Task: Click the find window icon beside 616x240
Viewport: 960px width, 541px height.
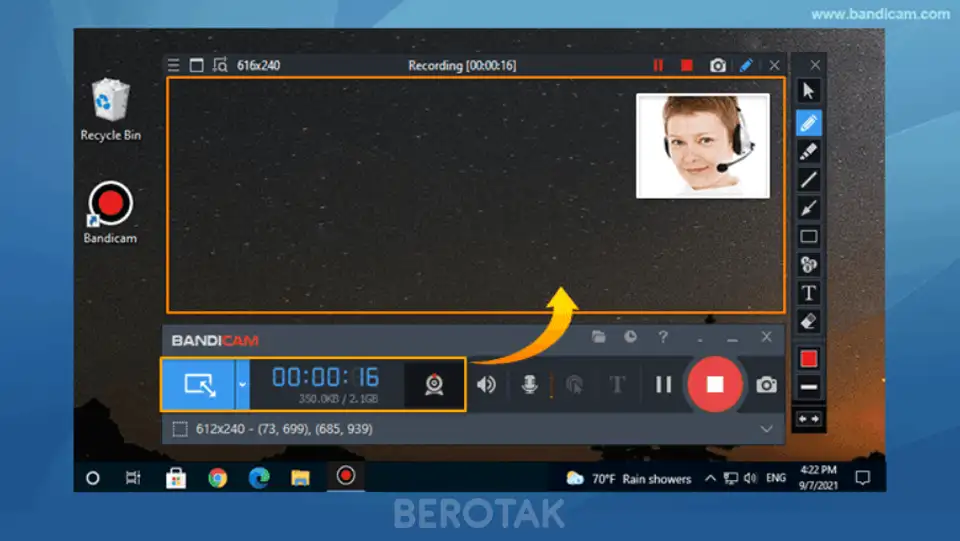Action: tap(220, 65)
